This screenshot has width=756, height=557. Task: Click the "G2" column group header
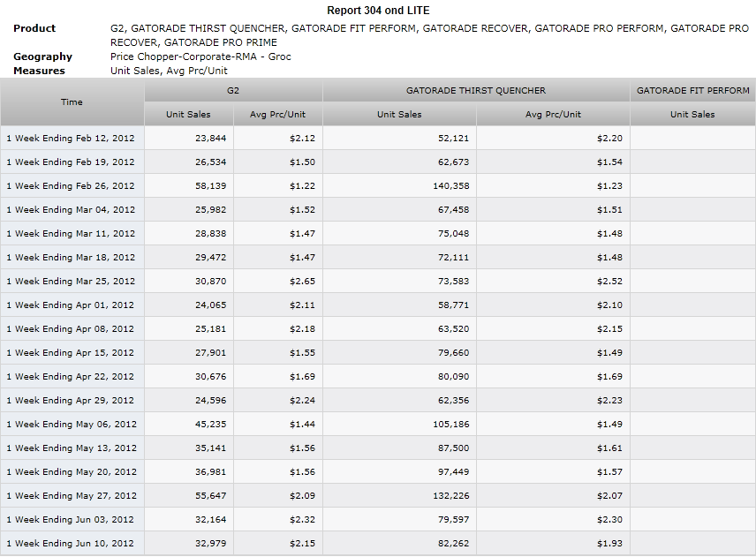click(x=233, y=91)
